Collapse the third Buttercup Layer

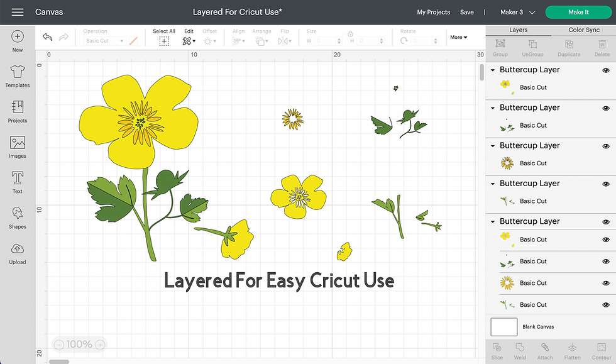point(493,146)
